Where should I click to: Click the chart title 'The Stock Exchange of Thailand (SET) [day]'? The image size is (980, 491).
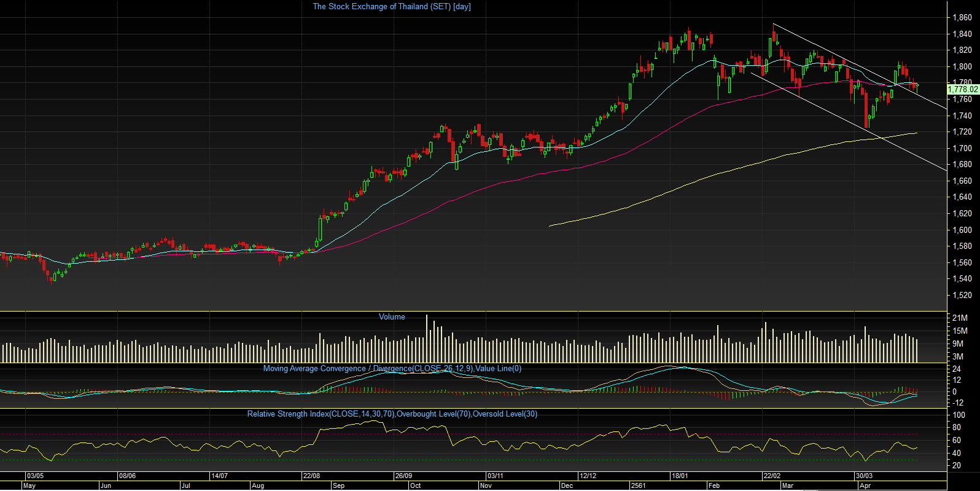tap(392, 7)
